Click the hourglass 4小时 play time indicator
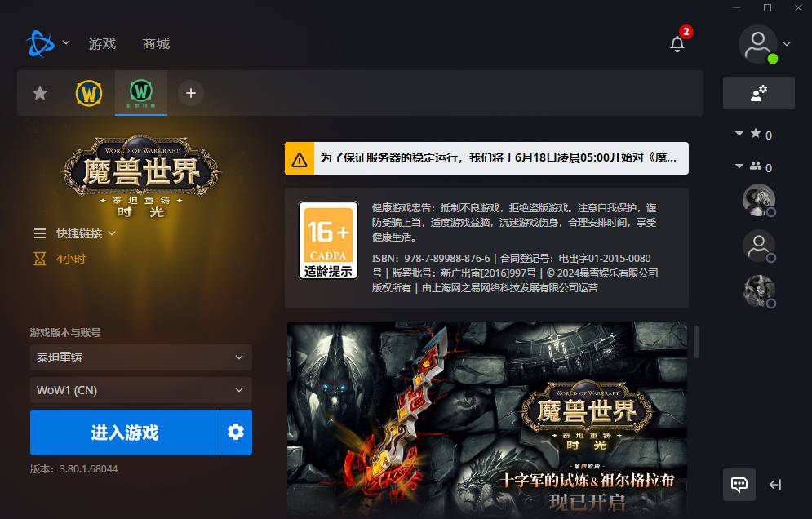The image size is (812, 519). tap(60, 259)
